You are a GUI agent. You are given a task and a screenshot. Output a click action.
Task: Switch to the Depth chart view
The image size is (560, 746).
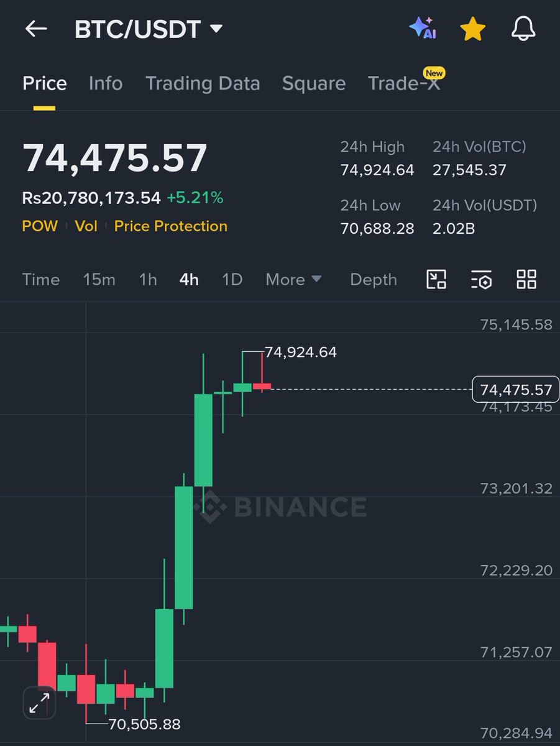[x=373, y=280]
